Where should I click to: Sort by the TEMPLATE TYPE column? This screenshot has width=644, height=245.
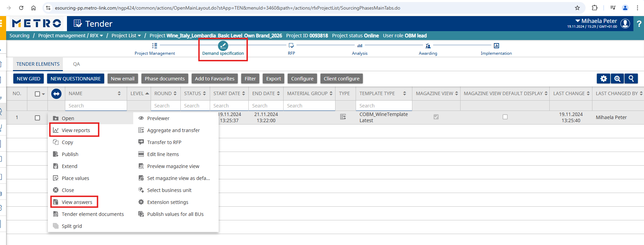pyautogui.click(x=405, y=93)
